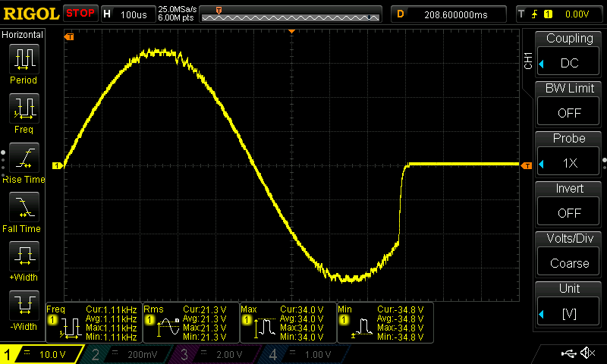Click the speaker mute icon
The width and height of the screenshot is (607, 364).
[587, 353]
